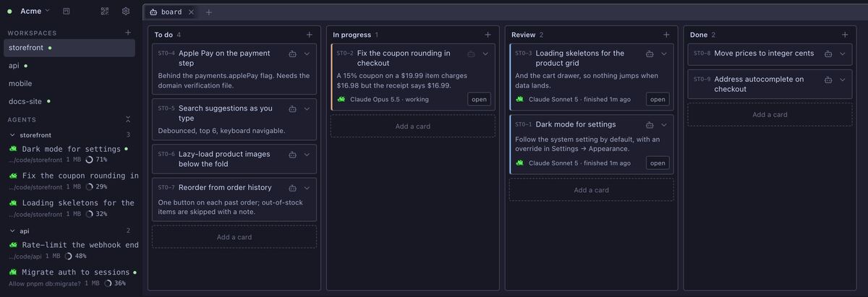Click the agent icon next to Migrate auth to sessions
The image size is (868, 297).
click(x=13, y=272)
